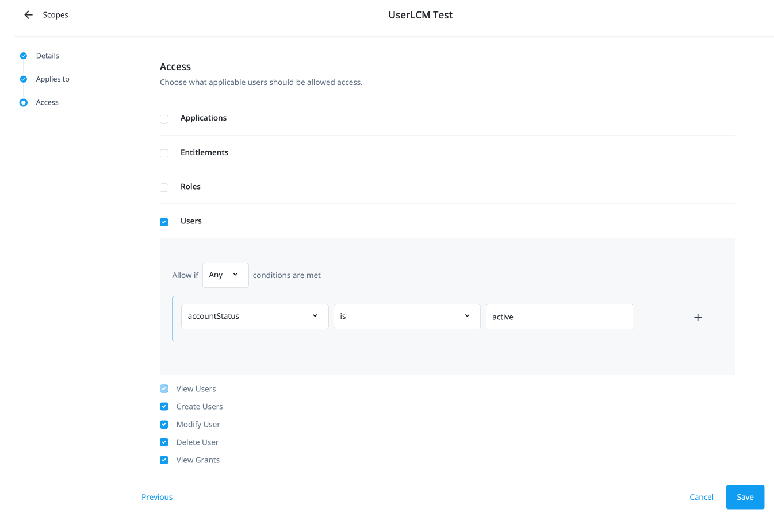Click the Applies to step indicator icon
774x532 pixels.
[23, 79]
